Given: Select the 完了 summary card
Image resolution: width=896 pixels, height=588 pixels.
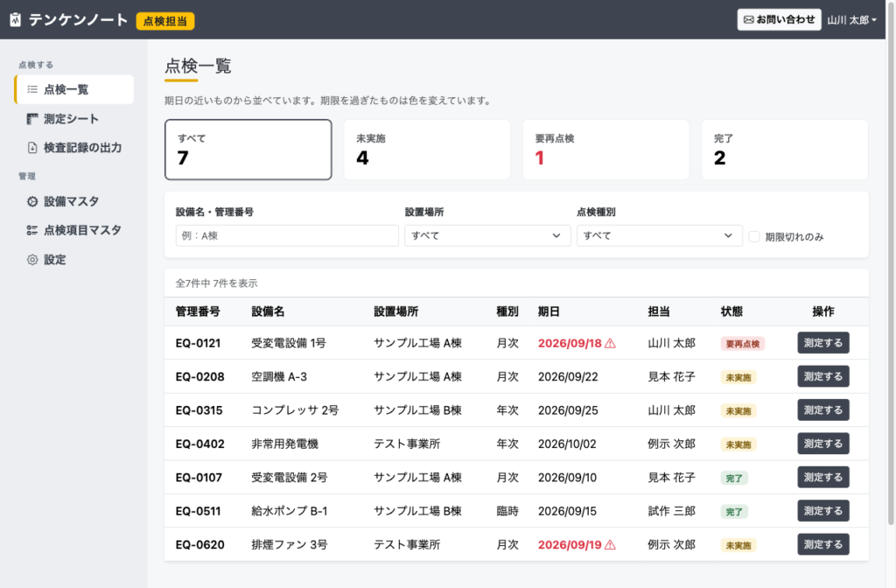Looking at the screenshot, I should (x=785, y=150).
